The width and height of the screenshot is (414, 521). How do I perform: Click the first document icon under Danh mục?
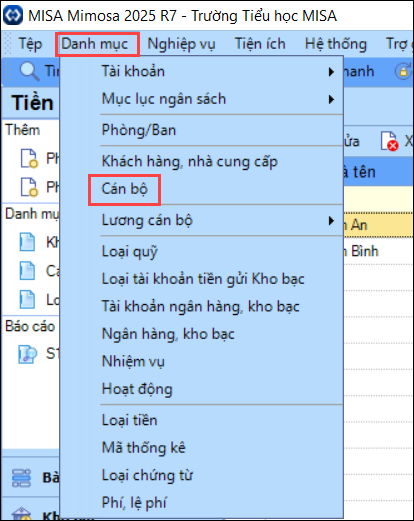(27, 242)
